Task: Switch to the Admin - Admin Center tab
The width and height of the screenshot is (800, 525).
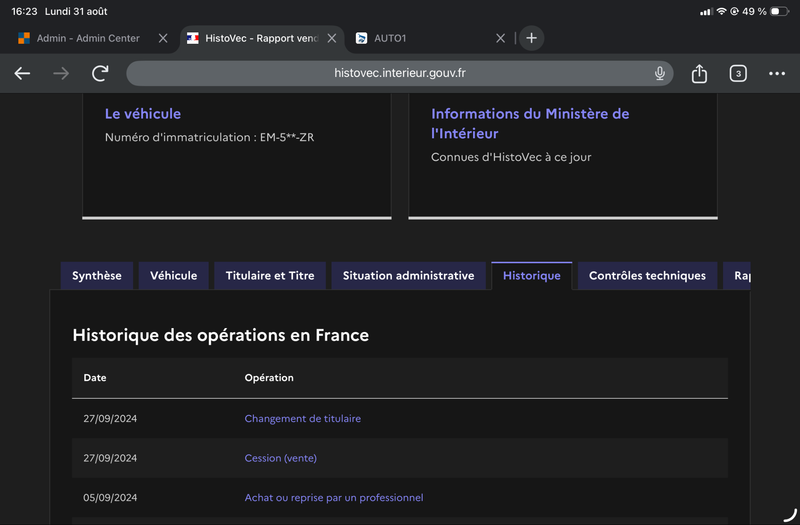Action: (88, 38)
